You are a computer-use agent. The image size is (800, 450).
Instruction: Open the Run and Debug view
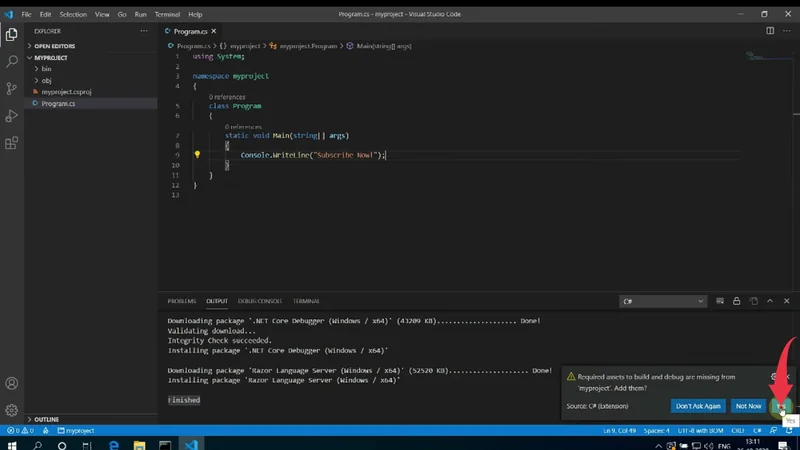coord(12,116)
